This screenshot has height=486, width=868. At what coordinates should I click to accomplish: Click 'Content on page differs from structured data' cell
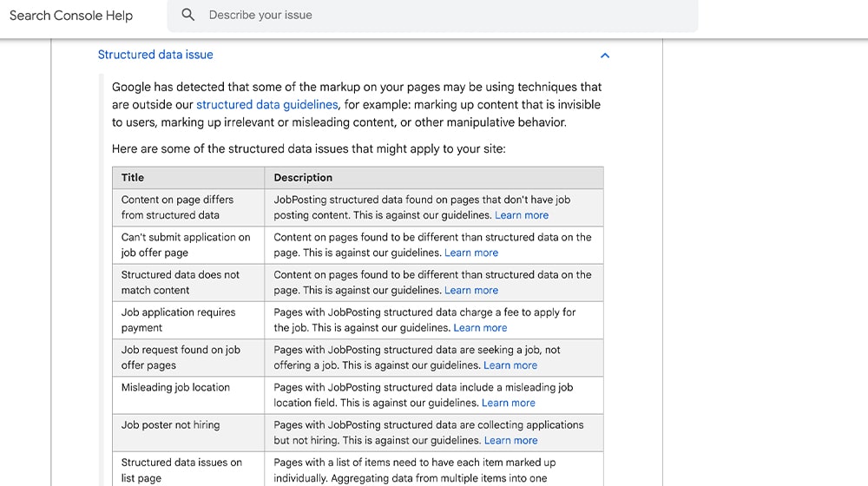188,207
